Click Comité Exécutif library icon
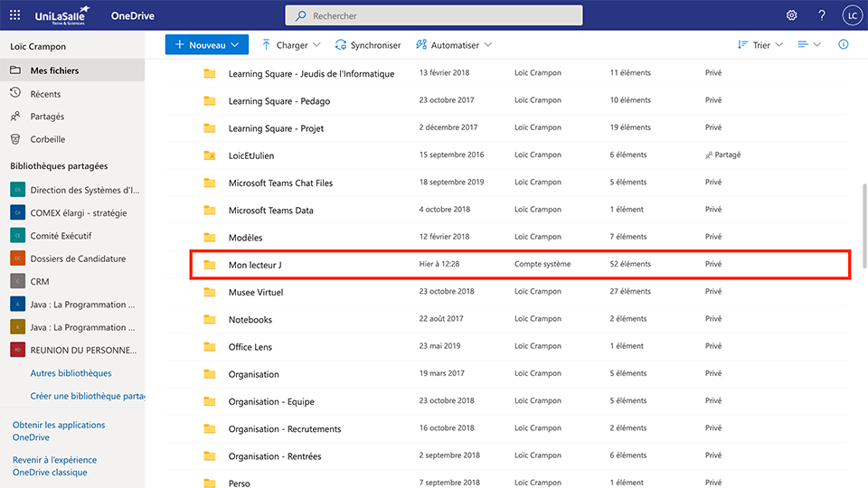 18,236
